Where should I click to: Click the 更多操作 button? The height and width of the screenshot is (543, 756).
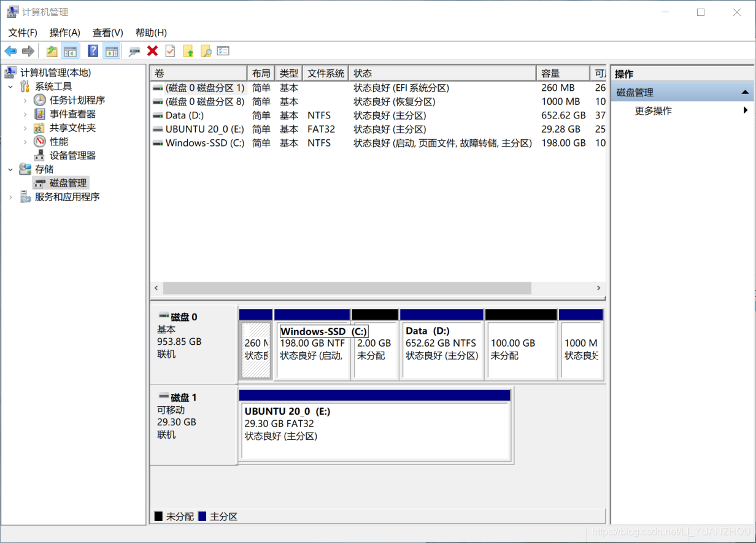(654, 110)
